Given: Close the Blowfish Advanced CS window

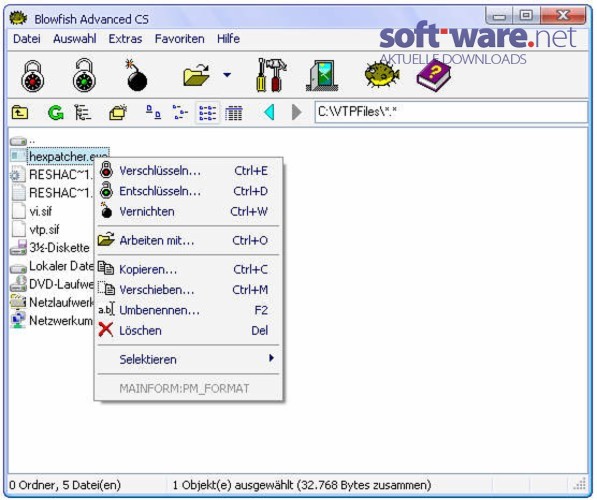Looking at the screenshot, I should click(563, 16).
